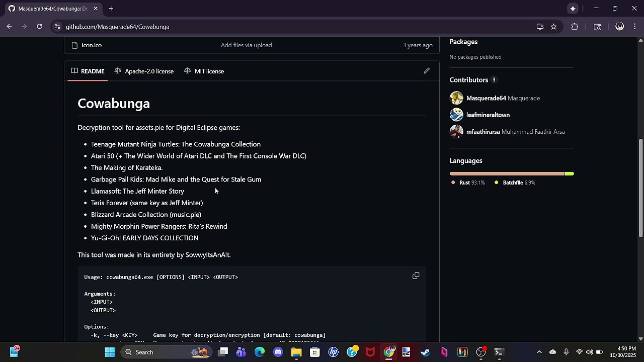Image resolution: width=644 pixels, height=362 pixels.
Task: Open 'Add files via upload' commit
Action: pyautogui.click(x=247, y=45)
